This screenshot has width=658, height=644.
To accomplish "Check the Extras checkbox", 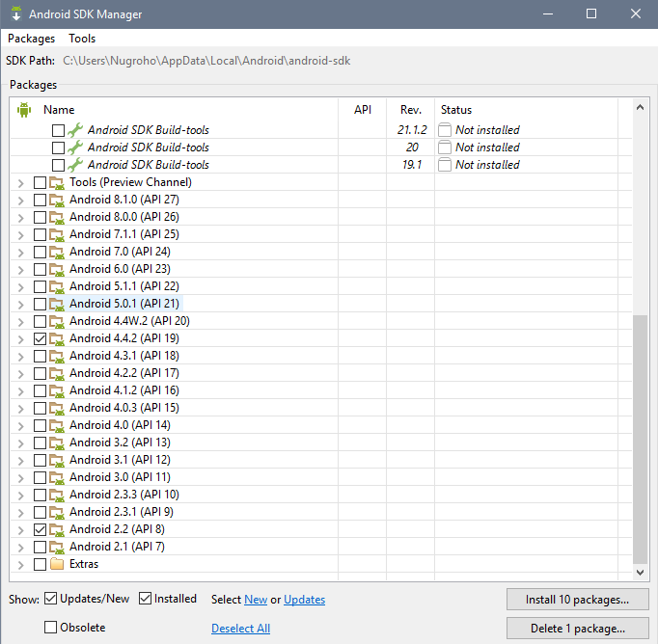I will coord(40,564).
